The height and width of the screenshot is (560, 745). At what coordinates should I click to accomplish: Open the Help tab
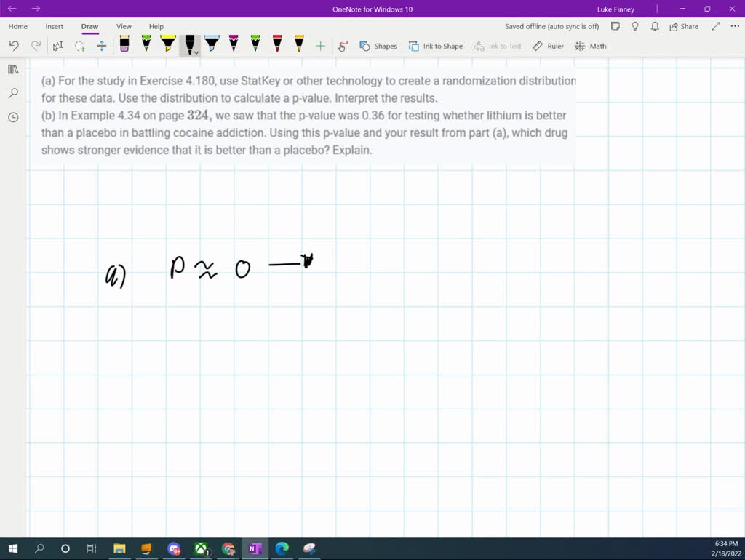(x=156, y=27)
